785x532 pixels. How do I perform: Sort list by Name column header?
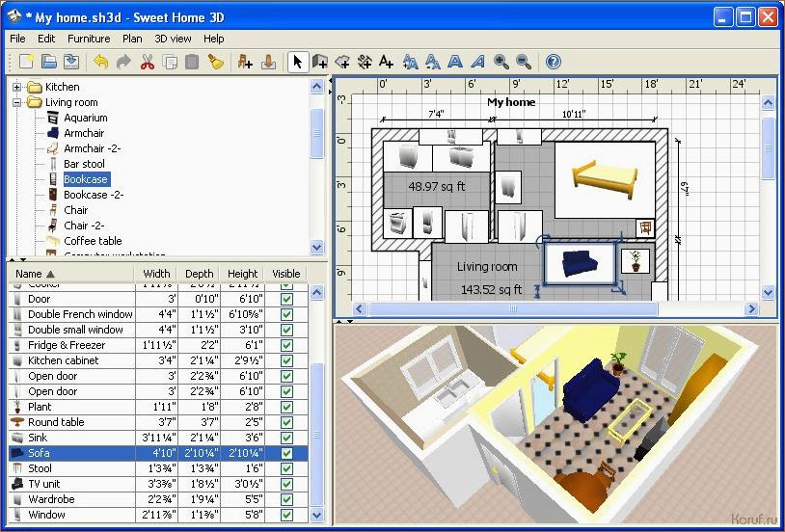pyautogui.click(x=35, y=274)
